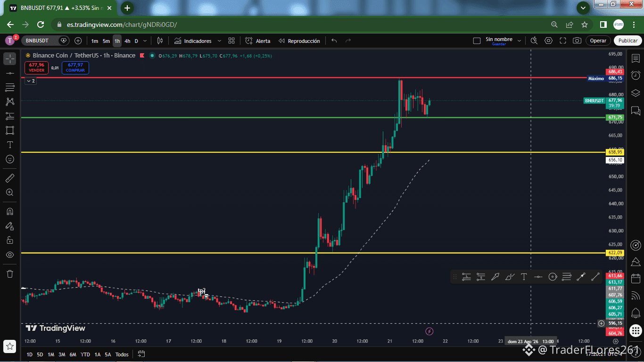Open Gann and Fibonacci tools
Viewport: 644px width, 362px height.
tap(10, 87)
